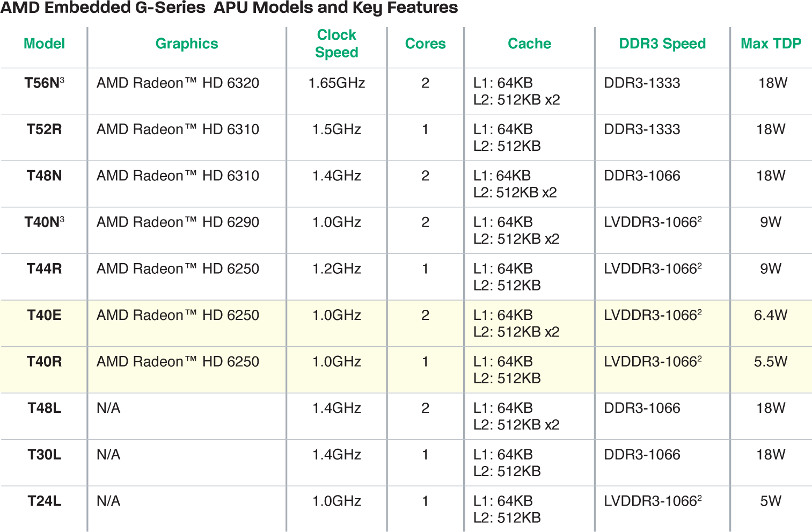Click the T56N model cell
Viewport: 812px width, 532px height.
pyautogui.click(x=44, y=83)
